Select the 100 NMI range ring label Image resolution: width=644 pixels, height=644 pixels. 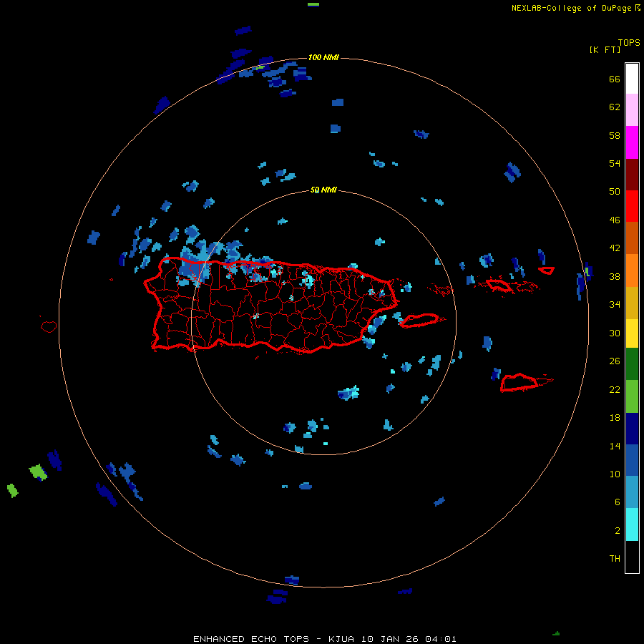[x=323, y=57]
